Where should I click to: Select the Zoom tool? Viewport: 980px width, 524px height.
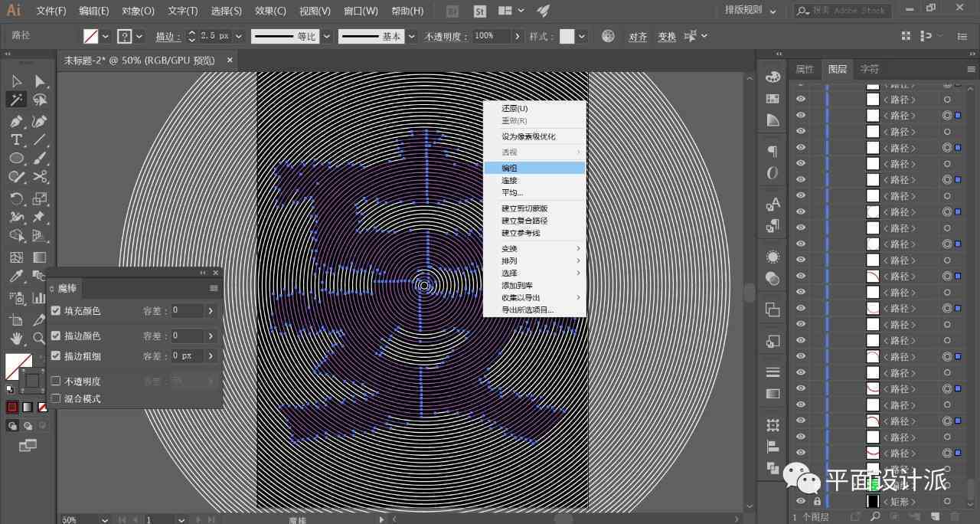pos(40,338)
